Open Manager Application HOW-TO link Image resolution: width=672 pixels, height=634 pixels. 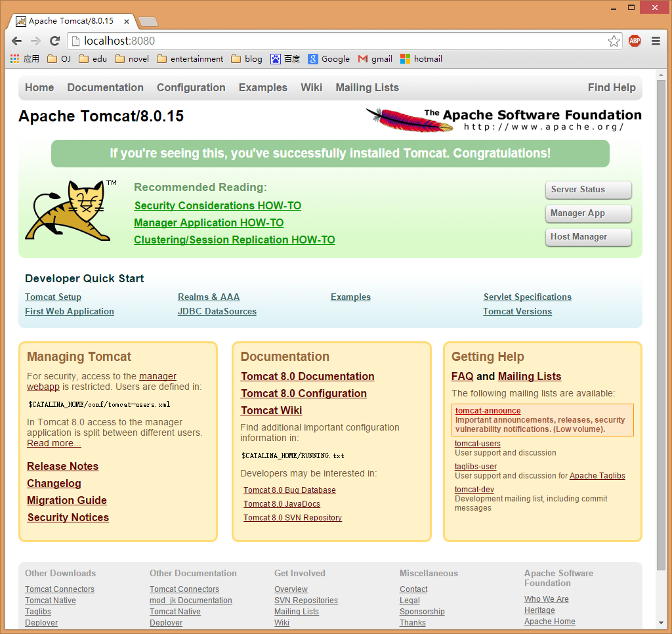point(209,223)
